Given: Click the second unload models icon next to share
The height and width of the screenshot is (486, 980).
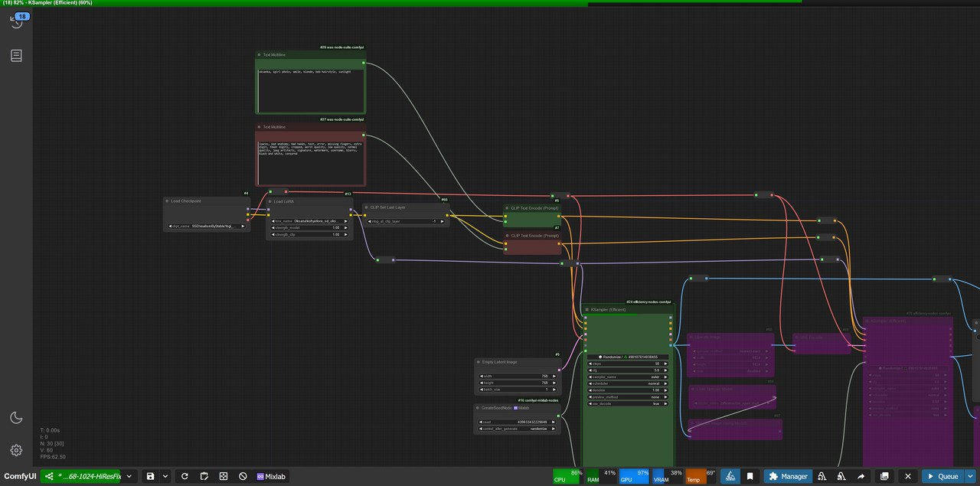Looking at the screenshot, I should tap(841, 476).
